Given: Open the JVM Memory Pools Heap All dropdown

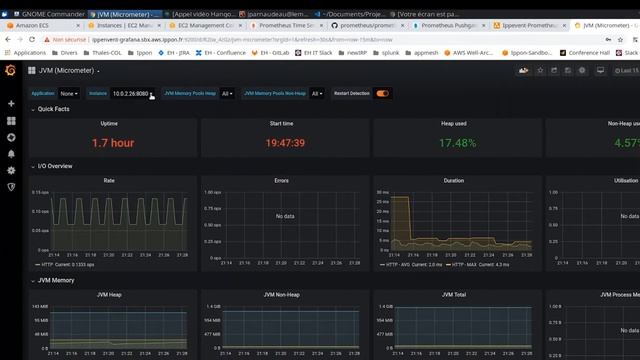Looking at the screenshot, I should (x=227, y=93).
